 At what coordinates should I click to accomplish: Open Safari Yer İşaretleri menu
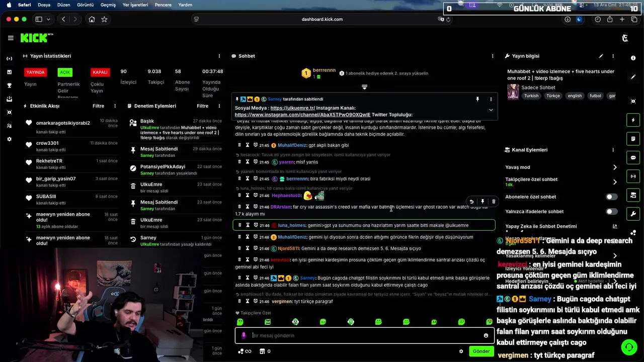coord(135,5)
